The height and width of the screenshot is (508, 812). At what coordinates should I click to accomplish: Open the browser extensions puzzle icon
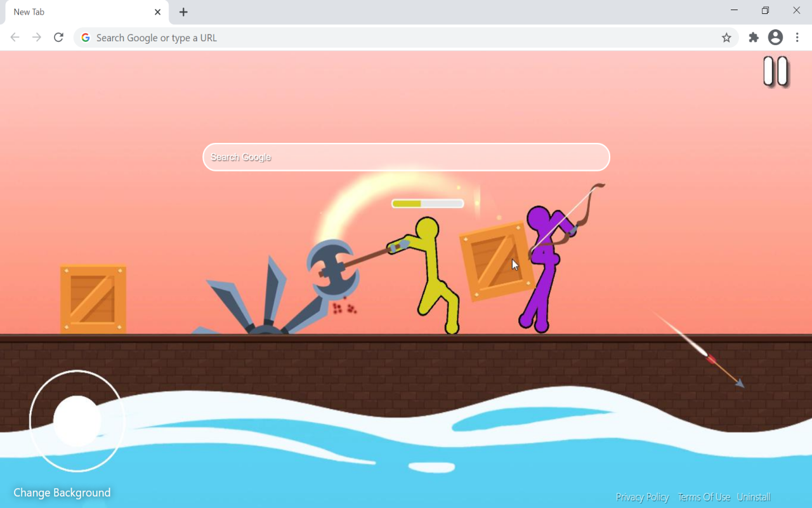point(753,37)
